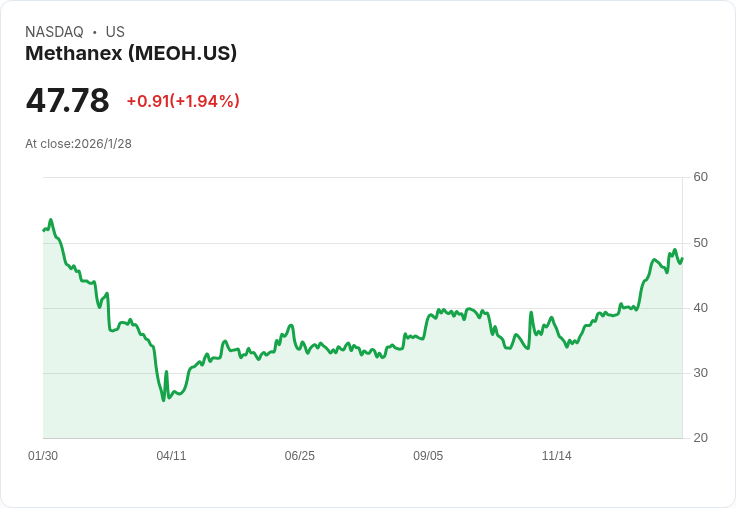Click the At close 2026/1/28 timestamp
The height and width of the screenshot is (508, 736).
coord(78,144)
